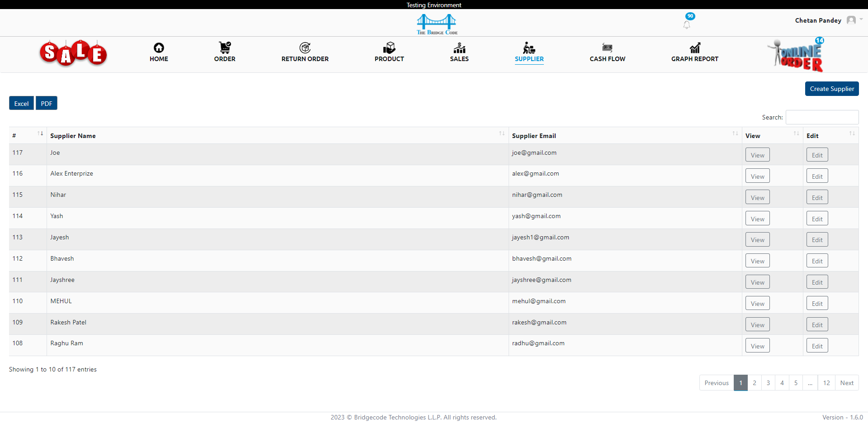Viewport: 868px width, 424px height.
Task: Click the Sale logo image
Action: [73, 53]
